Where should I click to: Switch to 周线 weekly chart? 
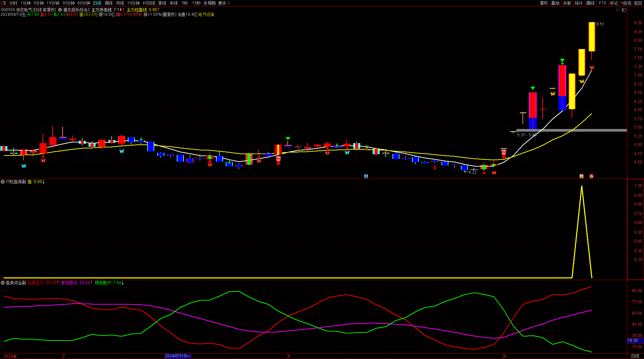[x=109, y=3]
